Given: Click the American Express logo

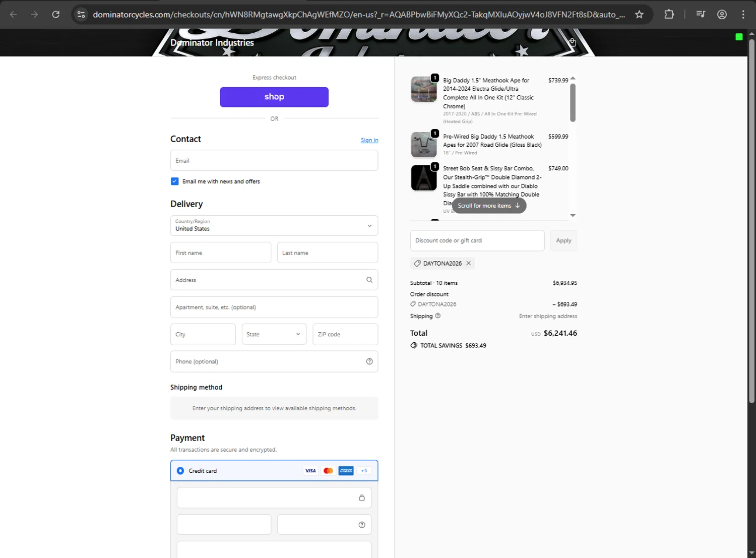Looking at the screenshot, I should [346, 471].
